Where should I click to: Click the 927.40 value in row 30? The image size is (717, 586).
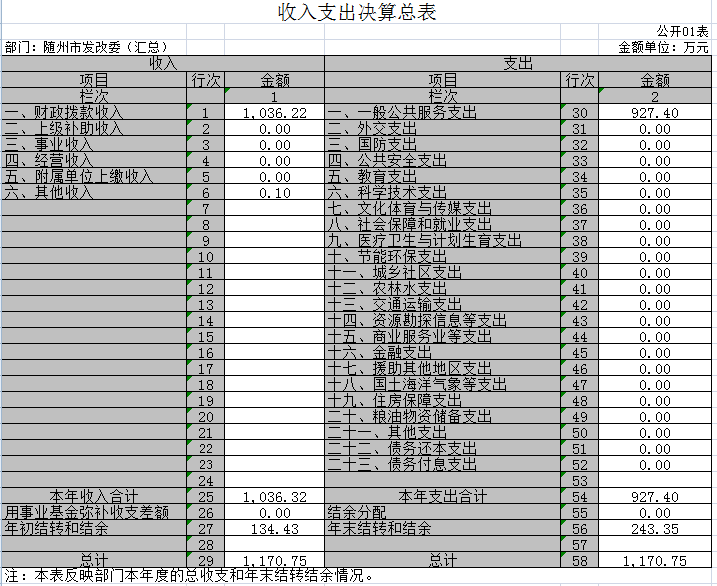click(x=655, y=113)
